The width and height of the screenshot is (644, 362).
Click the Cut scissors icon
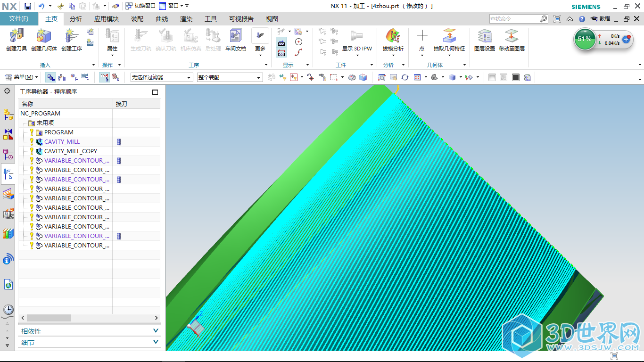tap(60, 6)
